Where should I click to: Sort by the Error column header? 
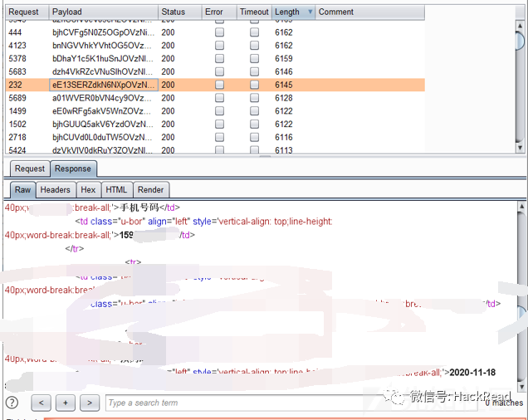coord(219,12)
